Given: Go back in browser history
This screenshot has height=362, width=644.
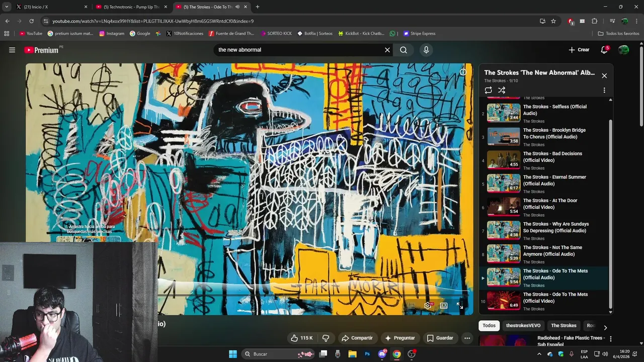Looking at the screenshot, I should coord(7,21).
